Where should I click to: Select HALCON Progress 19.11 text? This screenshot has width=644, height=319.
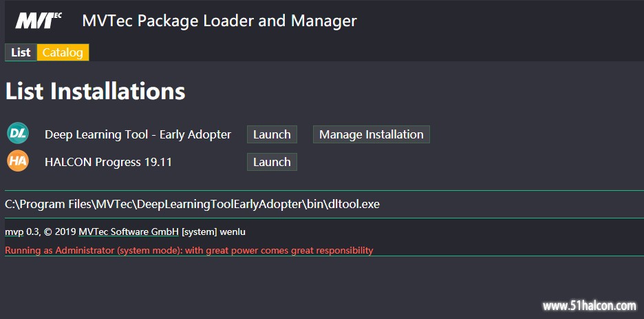click(x=108, y=162)
